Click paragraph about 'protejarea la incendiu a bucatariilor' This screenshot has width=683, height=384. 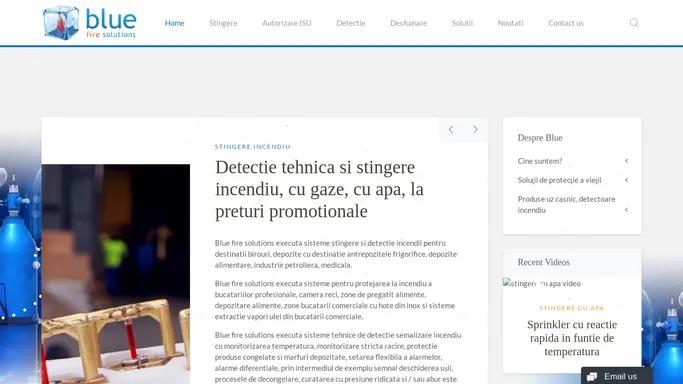tap(335, 300)
